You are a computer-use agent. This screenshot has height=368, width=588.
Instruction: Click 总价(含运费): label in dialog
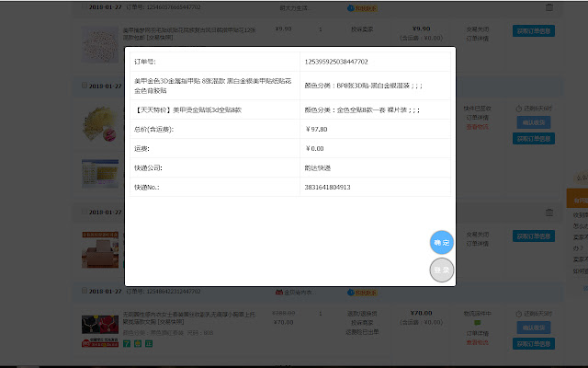pos(153,129)
